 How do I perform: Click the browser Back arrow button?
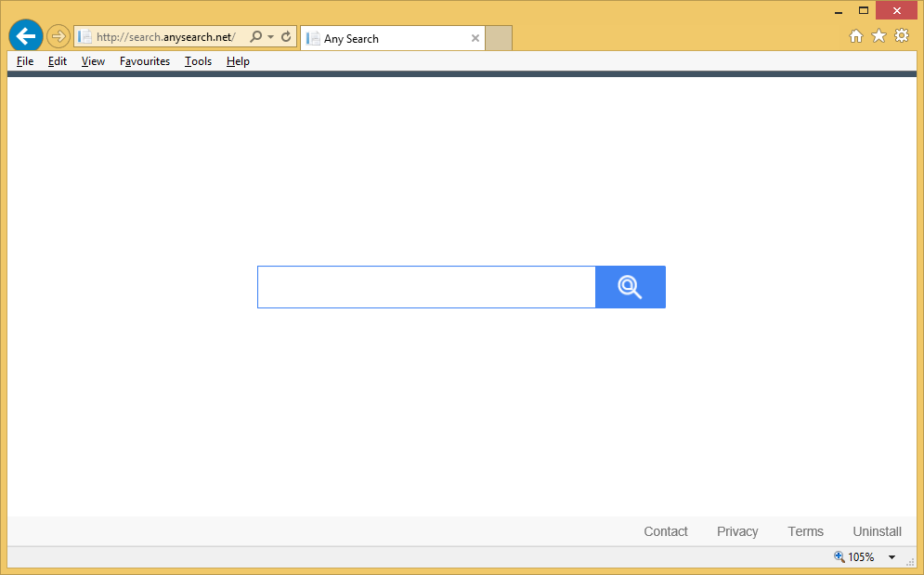[25, 37]
